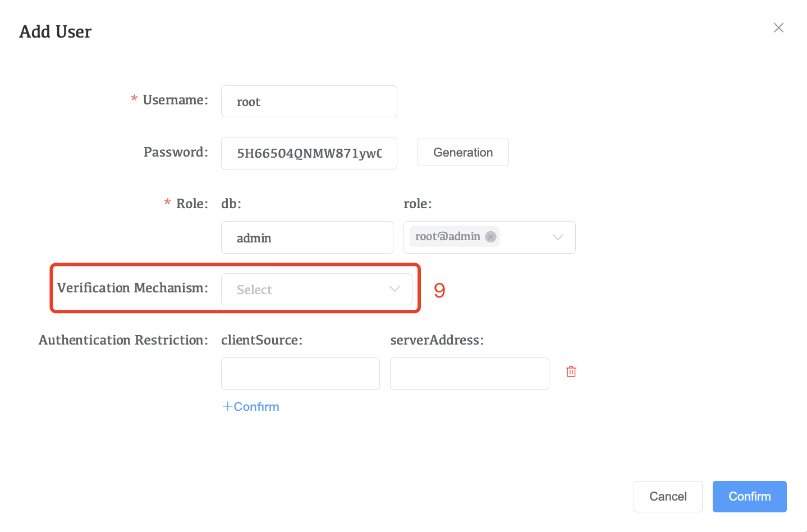Click the Add User dialog title
Image resolution: width=807 pixels, height=532 pixels.
(x=56, y=32)
